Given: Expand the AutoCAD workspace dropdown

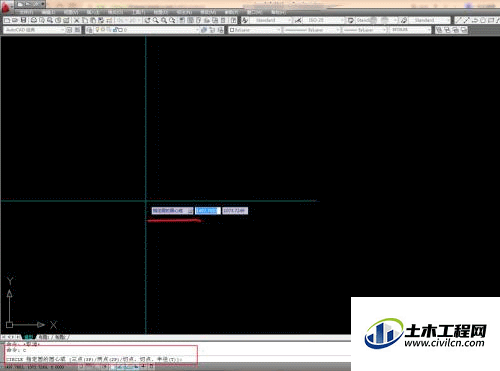Looking at the screenshot, I should coord(62,30).
